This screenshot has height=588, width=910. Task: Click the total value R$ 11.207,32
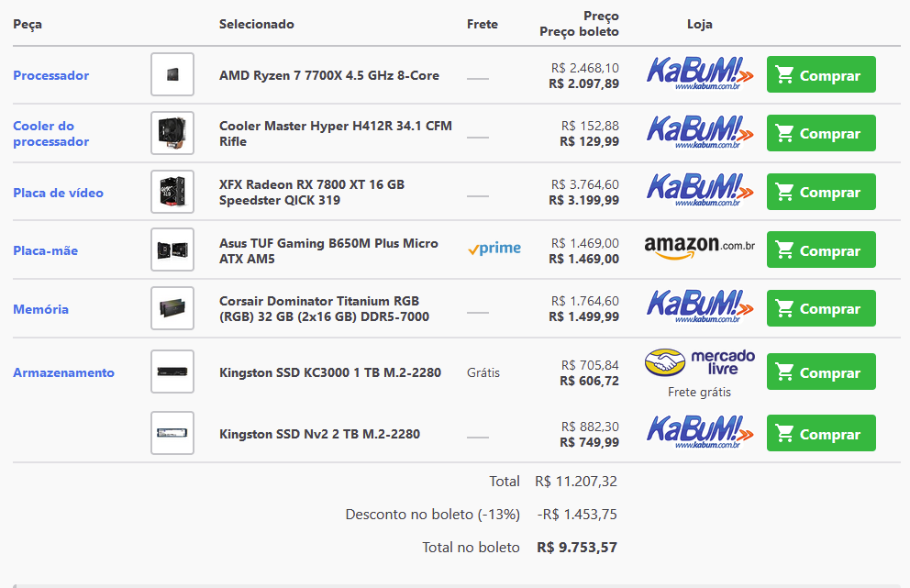(576, 482)
